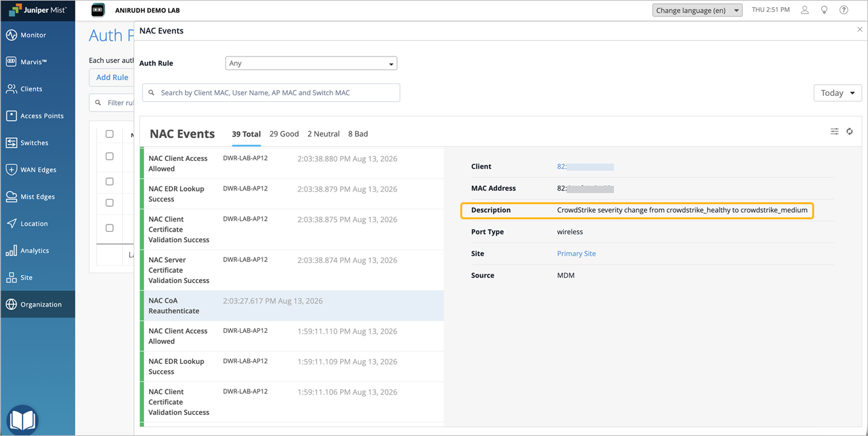
Task: Open the Primary Site link
Action: (576, 253)
